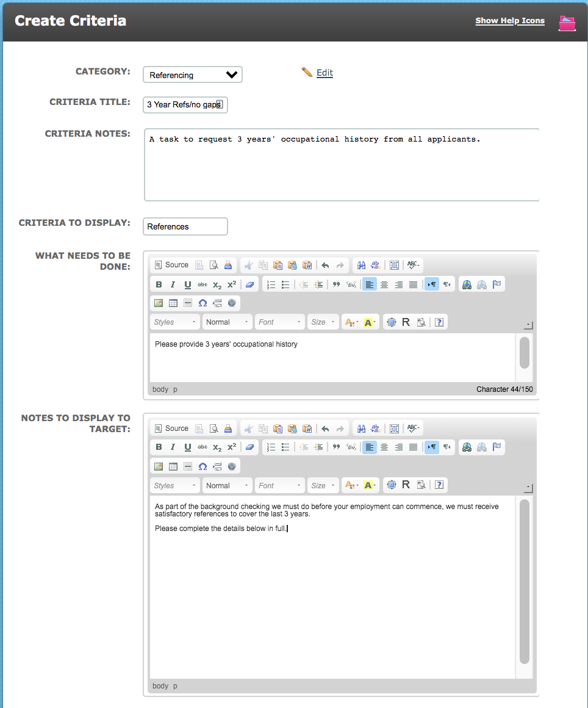Click into the Criteria Title field
This screenshot has height=708, width=588.
click(x=185, y=105)
